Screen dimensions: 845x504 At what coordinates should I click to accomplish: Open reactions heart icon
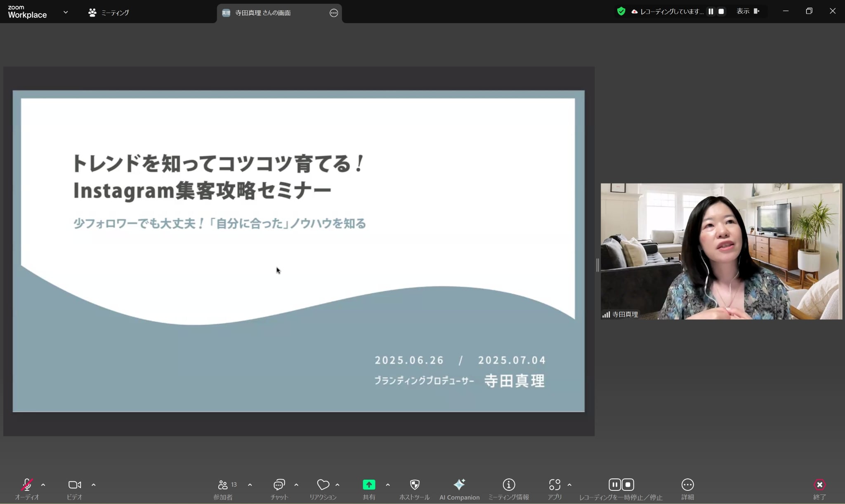coord(323,485)
